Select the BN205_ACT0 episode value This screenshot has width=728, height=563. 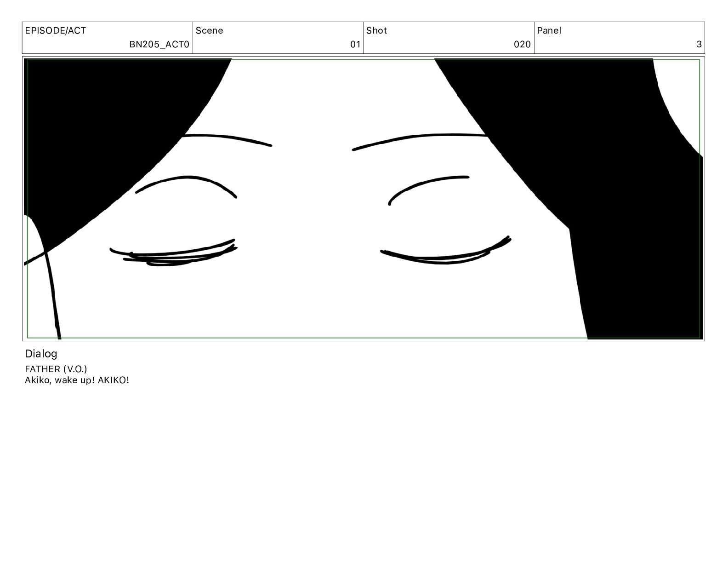click(x=159, y=44)
